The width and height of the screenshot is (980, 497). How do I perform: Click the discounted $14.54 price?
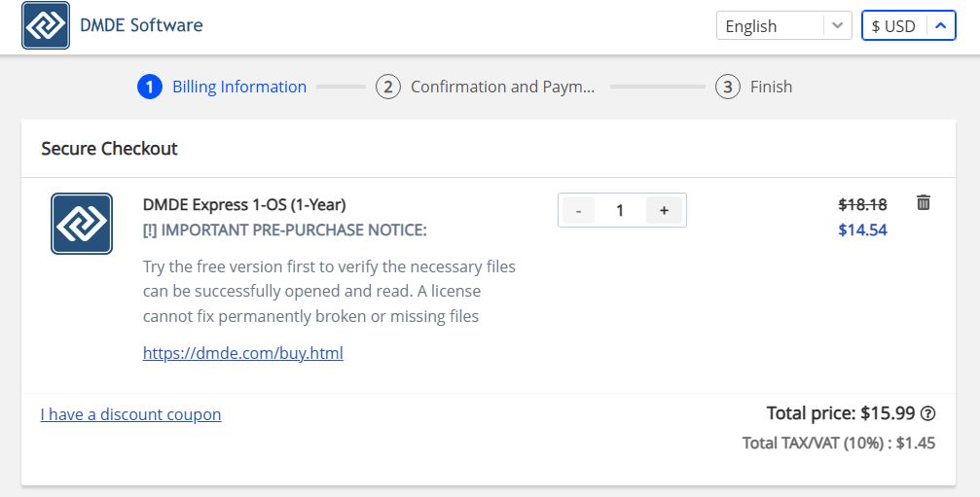coord(862,230)
